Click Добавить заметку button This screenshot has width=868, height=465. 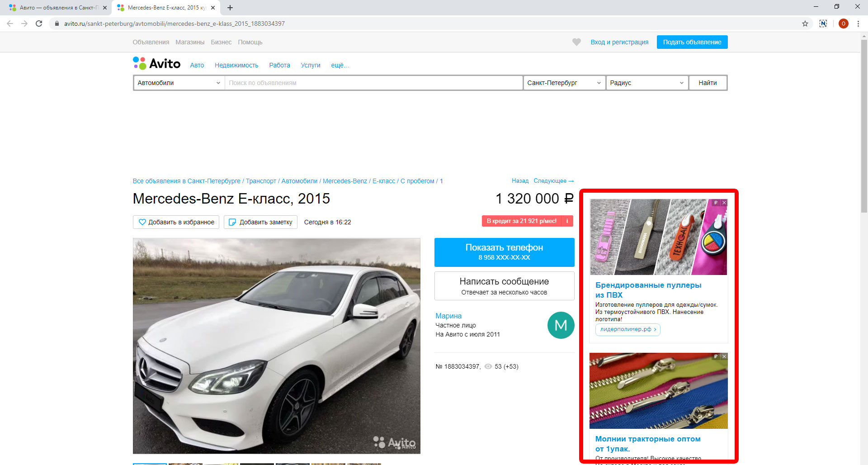(x=260, y=222)
